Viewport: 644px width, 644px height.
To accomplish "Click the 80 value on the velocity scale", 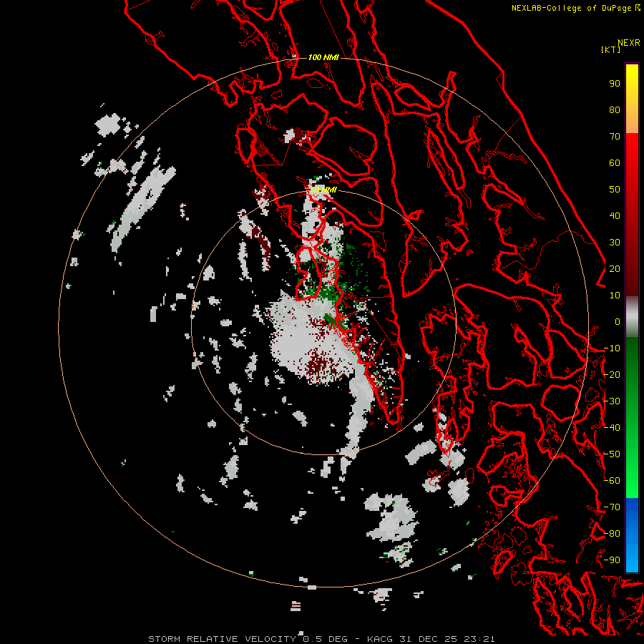I will point(615,110).
